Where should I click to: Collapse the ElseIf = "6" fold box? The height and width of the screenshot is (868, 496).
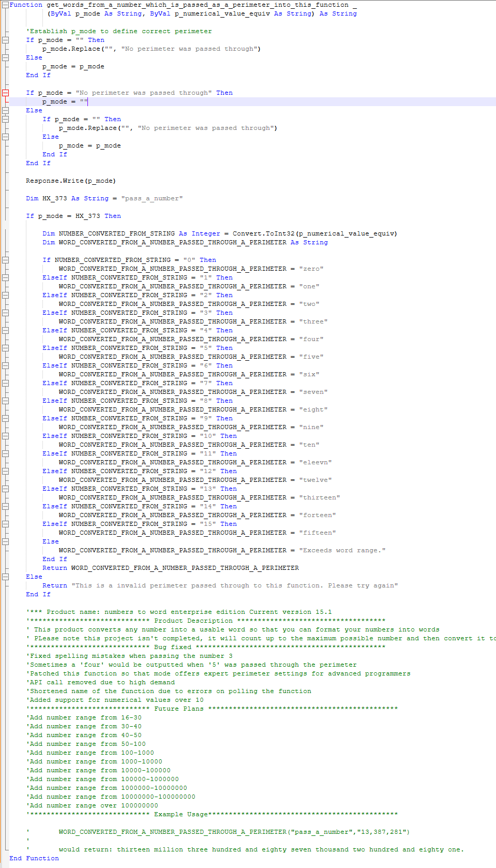[5, 365]
